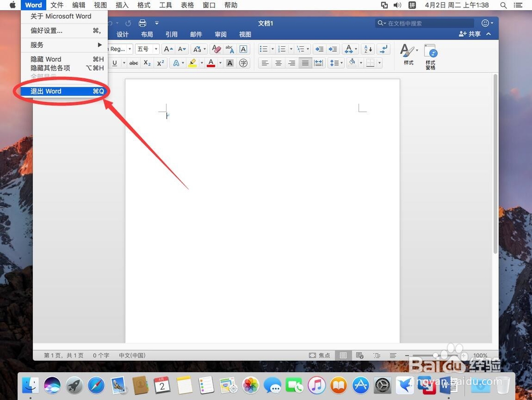Click the Share (共享) button
The image size is (532, 400).
click(x=470, y=34)
